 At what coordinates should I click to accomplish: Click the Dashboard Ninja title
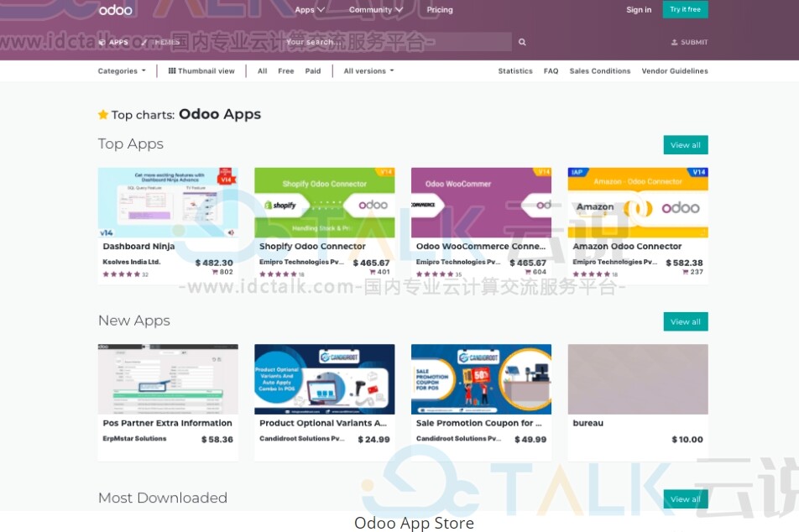point(138,246)
